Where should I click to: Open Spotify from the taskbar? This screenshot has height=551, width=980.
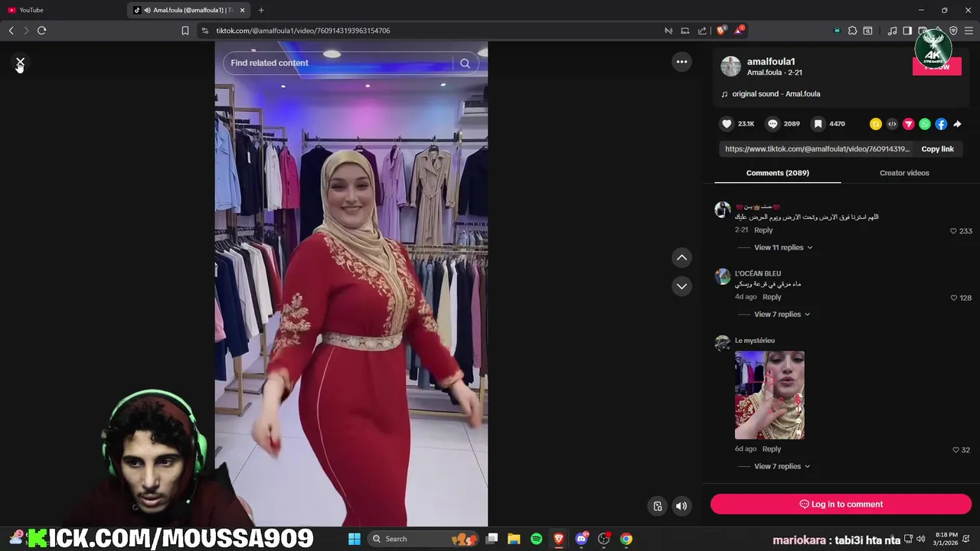point(536,539)
